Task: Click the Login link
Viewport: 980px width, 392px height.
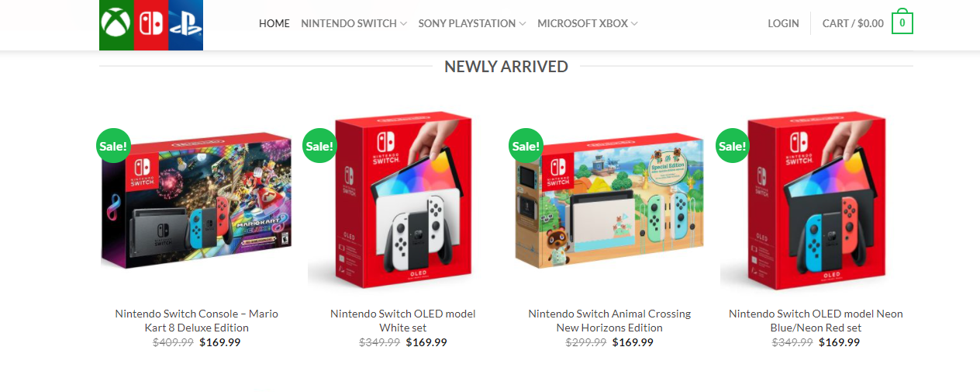Action: (x=783, y=23)
